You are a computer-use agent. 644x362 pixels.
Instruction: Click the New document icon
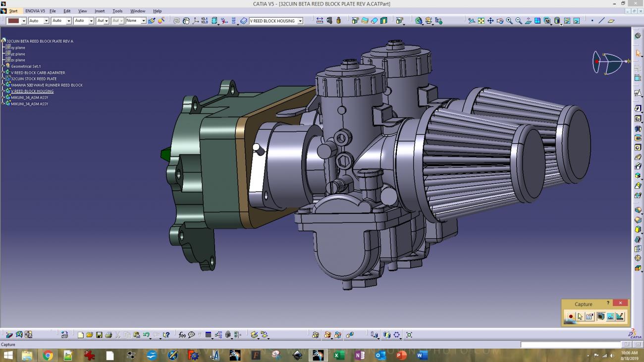[x=80, y=335]
